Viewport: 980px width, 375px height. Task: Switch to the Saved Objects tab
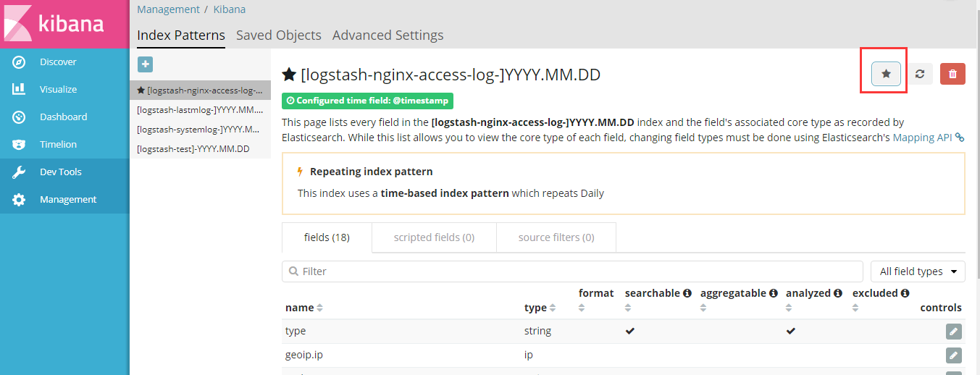pyautogui.click(x=279, y=35)
